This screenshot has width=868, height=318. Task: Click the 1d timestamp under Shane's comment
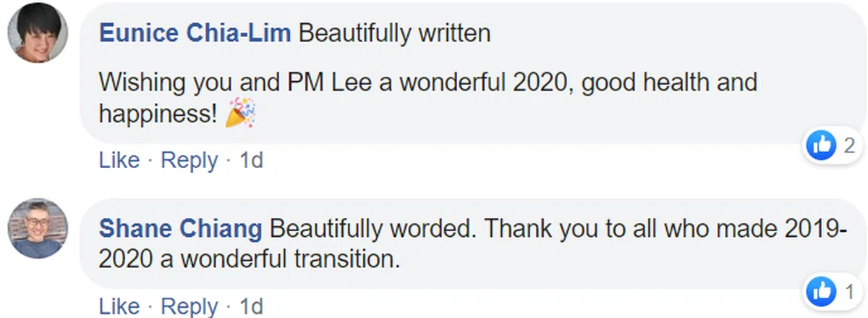click(250, 306)
